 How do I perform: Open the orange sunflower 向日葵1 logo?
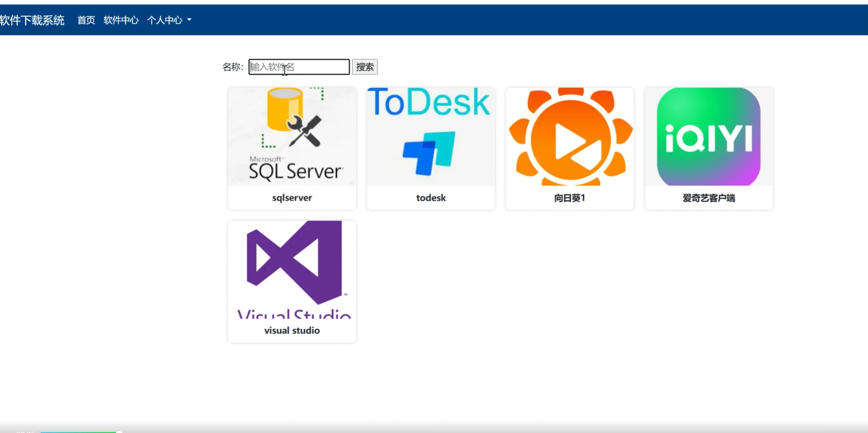pos(570,136)
